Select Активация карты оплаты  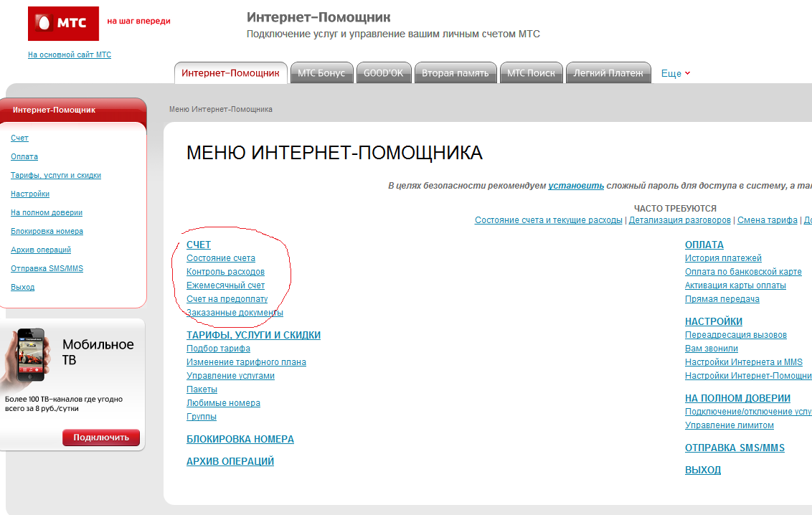tap(735, 285)
